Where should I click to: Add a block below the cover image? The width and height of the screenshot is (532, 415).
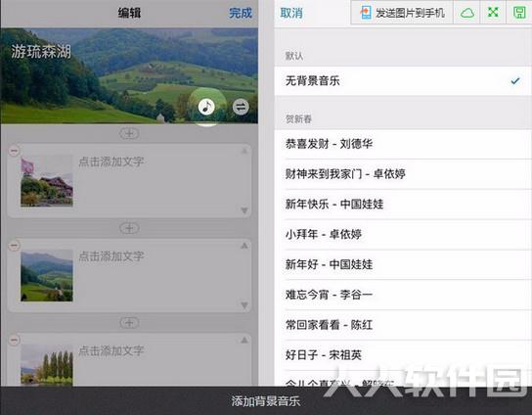[x=129, y=133]
